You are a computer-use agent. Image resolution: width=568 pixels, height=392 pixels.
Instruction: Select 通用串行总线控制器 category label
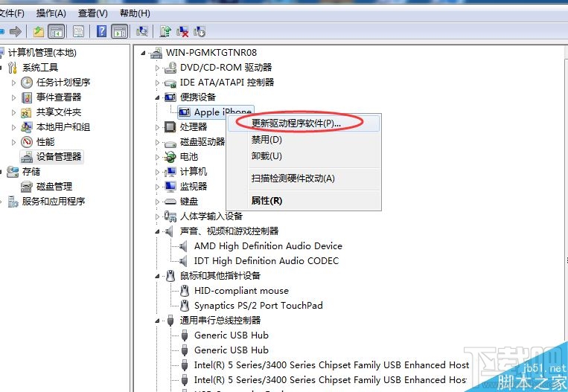tap(220, 321)
